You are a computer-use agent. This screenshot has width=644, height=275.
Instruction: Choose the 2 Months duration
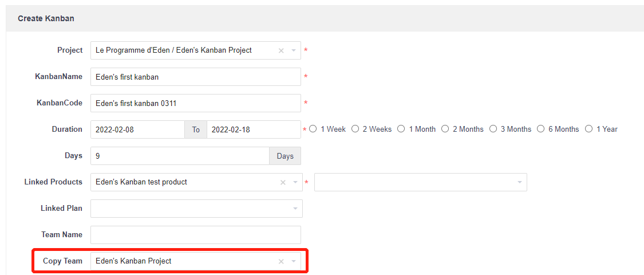(x=445, y=129)
